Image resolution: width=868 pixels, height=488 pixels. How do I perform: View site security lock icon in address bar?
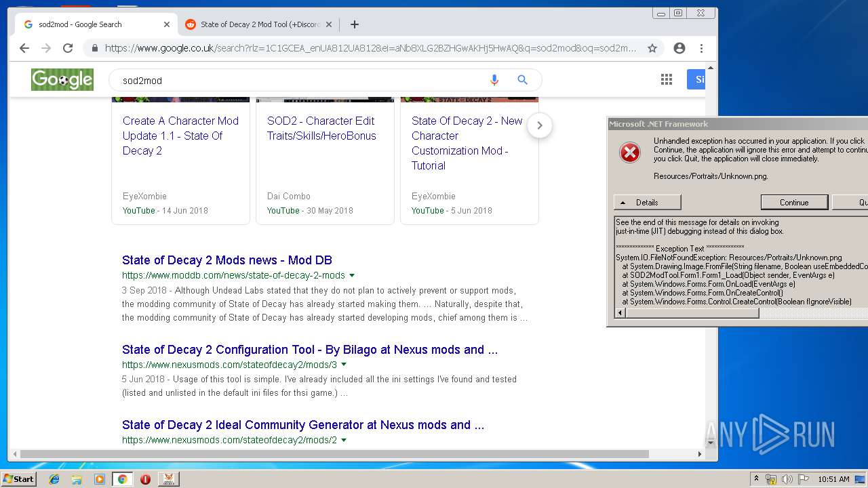coord(94,48)
